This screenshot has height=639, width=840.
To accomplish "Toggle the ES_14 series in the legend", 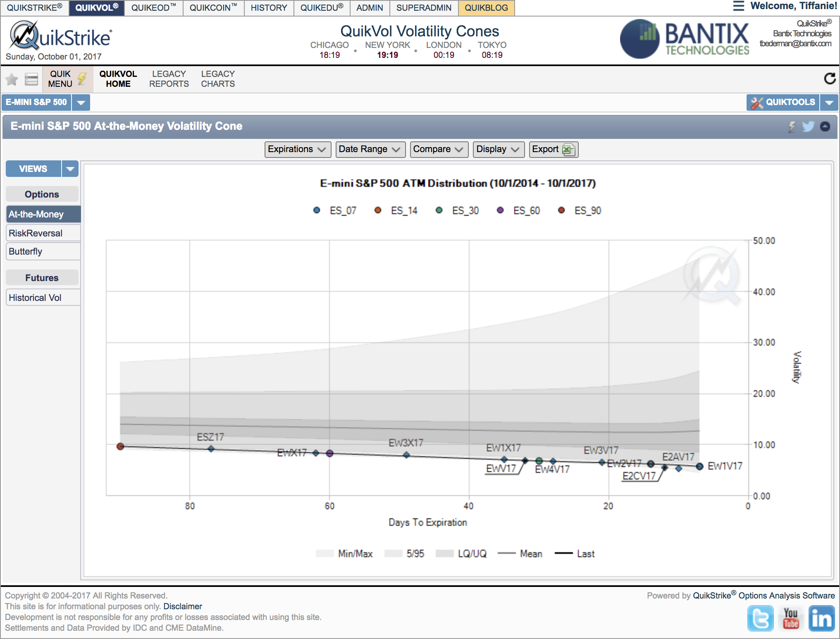I will pyautogui.click(x=396, y=210).
